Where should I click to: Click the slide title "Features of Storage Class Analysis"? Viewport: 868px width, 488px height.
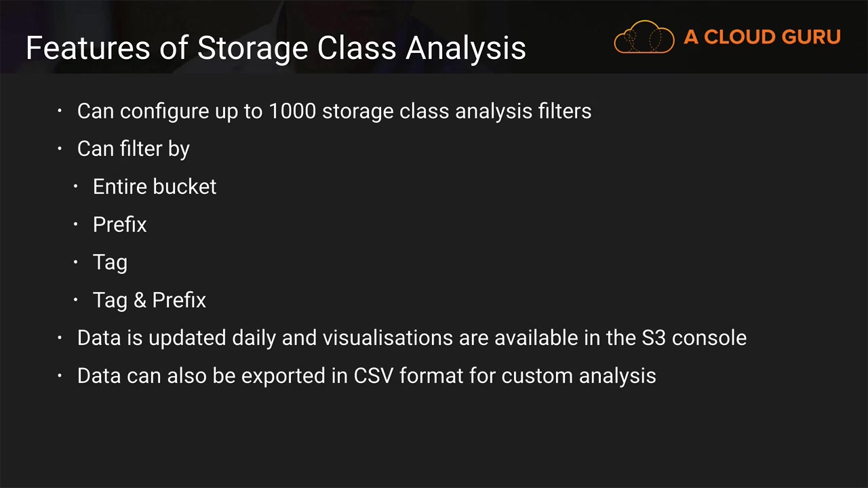point(275,48)
